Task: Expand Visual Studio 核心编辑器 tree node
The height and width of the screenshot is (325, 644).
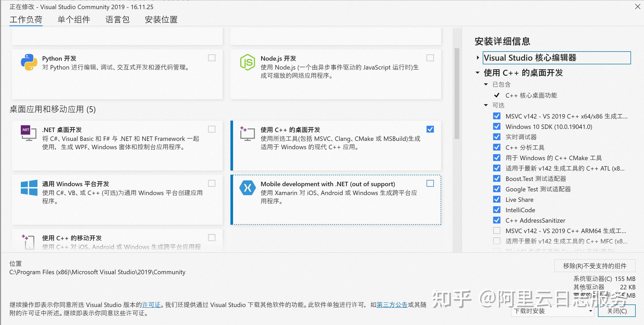Action: [x=478, y=58]
